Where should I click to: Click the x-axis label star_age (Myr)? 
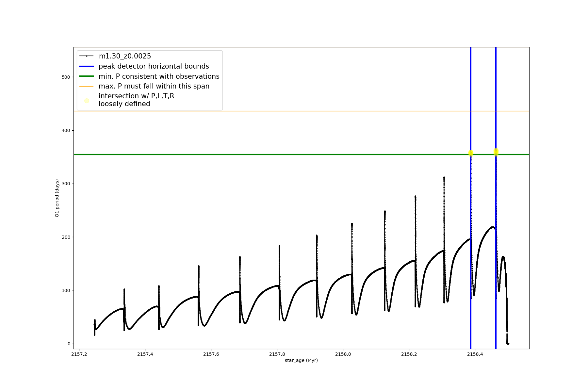pos(301,360)
